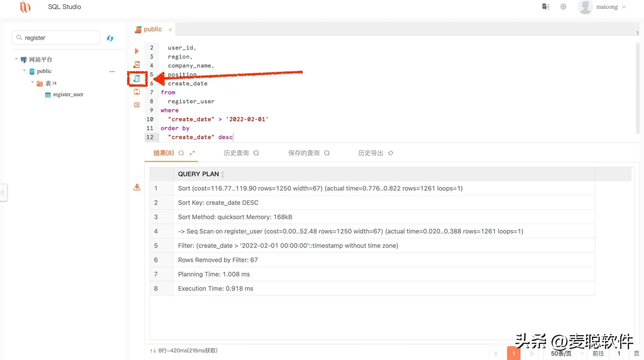Open the query plan (explain) icon

click(x=137, y=78)
